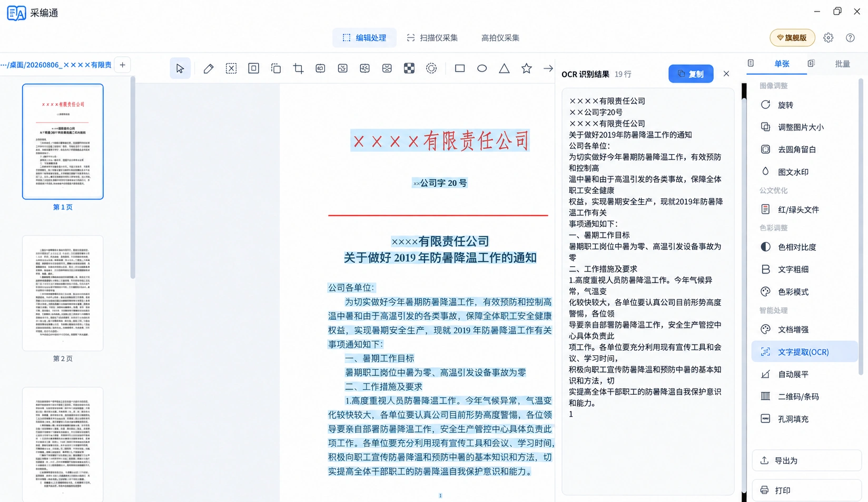Open the 旗舰版 premium badge
This screenshot has height=502, width=868.
click(792, 38)
